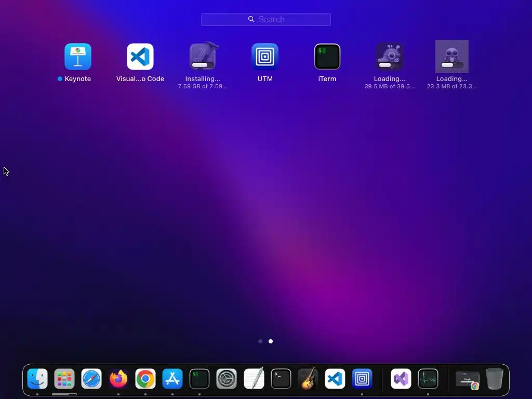This screenshot has width=532, height=399.
Task: Click the Launchpad icon in the Dock
Action: (64, 379)
